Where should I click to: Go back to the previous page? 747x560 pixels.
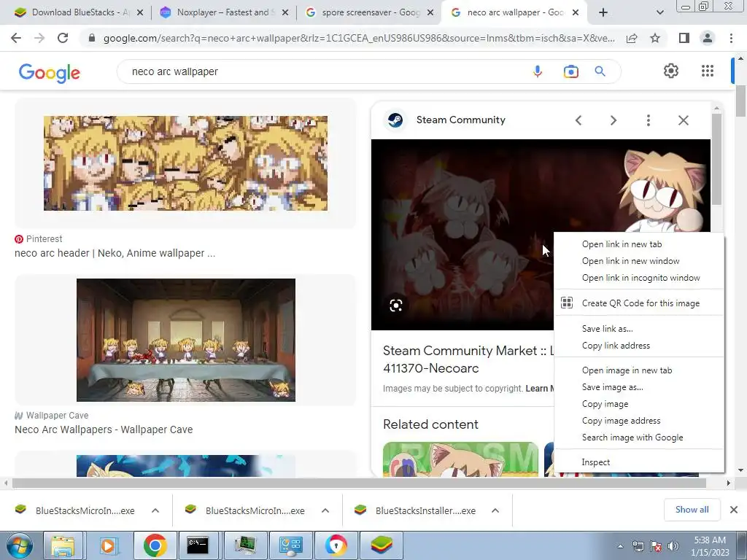pyautogui.click(x=16, y=38)
